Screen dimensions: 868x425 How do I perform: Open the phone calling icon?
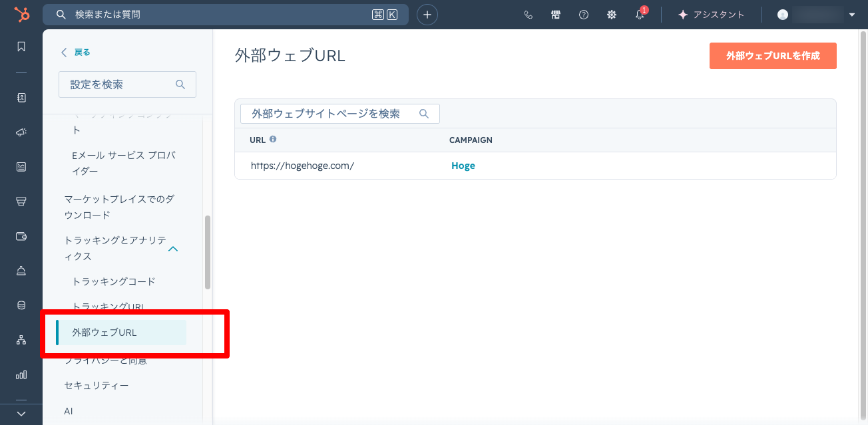529,15
